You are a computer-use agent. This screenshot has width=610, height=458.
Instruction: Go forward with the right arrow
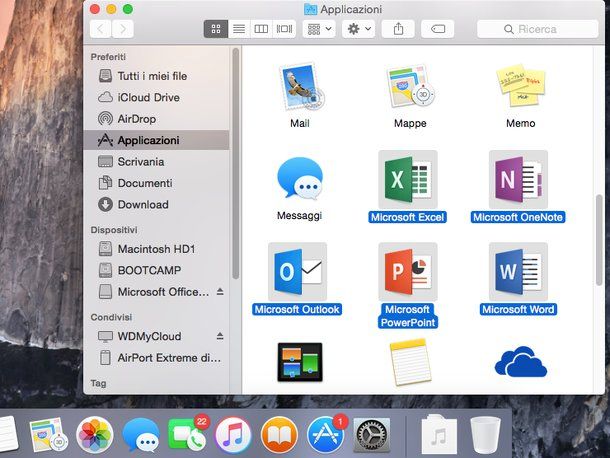coord(123,29)
